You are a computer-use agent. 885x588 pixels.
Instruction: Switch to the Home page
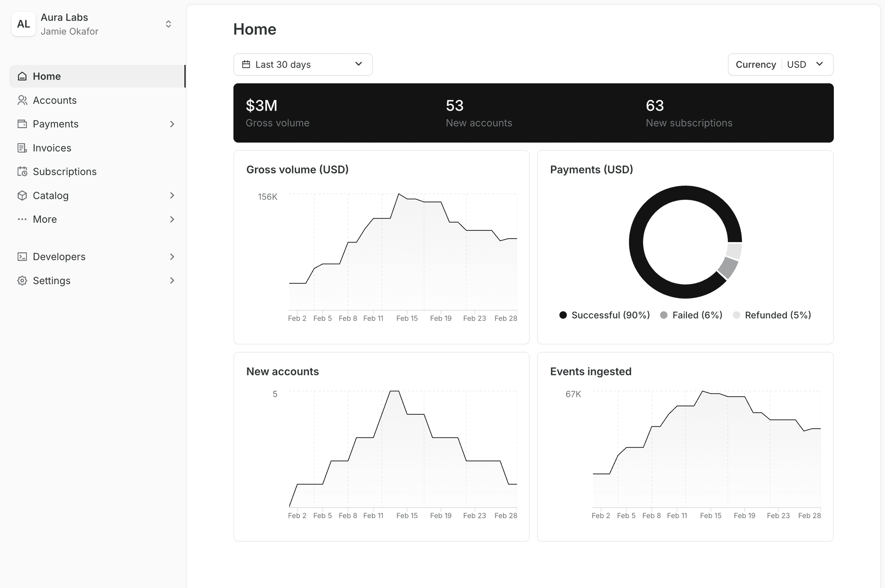coord(47,76)
